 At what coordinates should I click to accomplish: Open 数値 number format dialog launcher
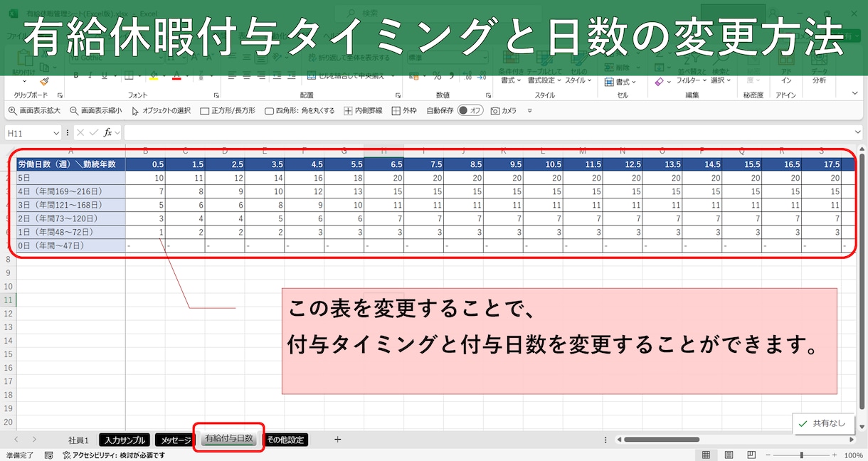click(487, 95)
